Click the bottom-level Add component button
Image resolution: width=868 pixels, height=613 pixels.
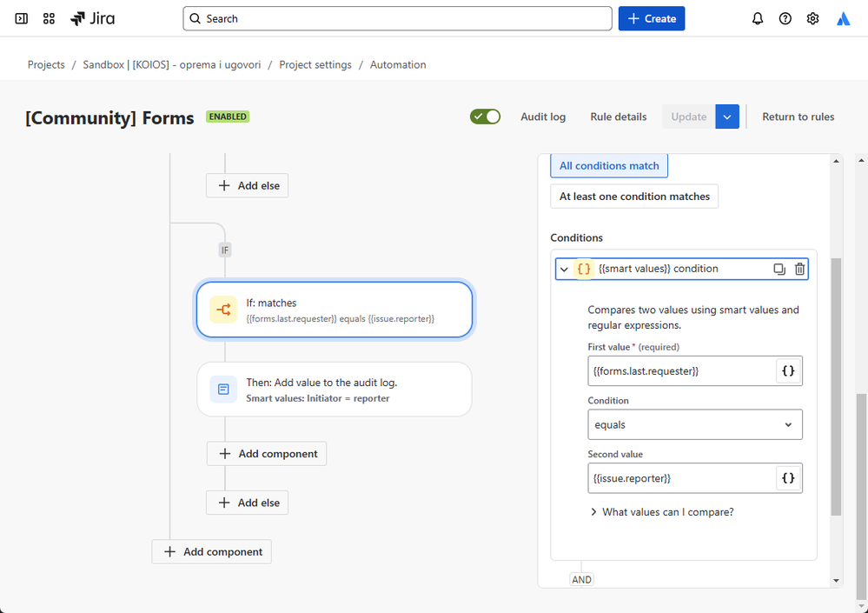pyautogui.click(x=211, y=551)
